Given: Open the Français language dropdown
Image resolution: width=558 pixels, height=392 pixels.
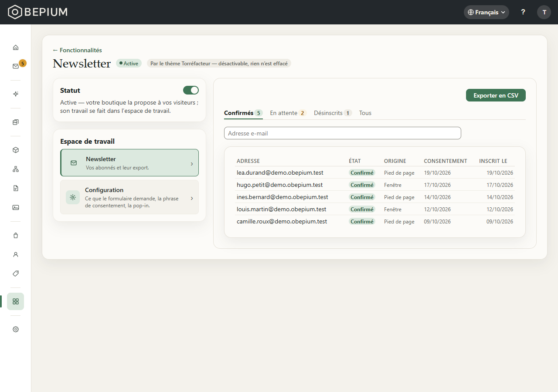Looking at the screenshot, I should 487,12.
